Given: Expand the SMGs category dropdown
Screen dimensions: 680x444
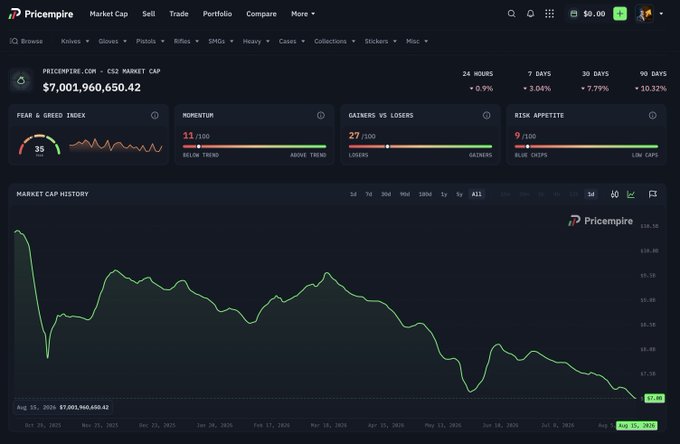Looking at the screenshot, I should [221, 41].
